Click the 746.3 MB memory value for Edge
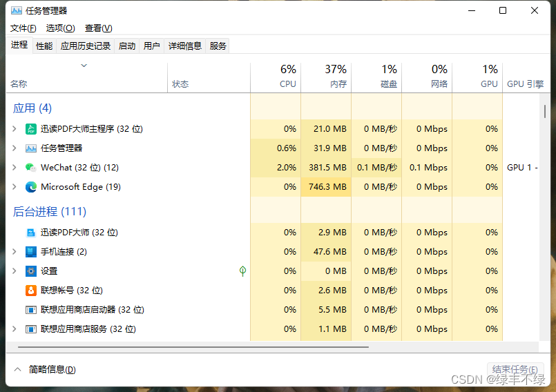Viewport: 556px width, 392px height. tap(327, 187)
